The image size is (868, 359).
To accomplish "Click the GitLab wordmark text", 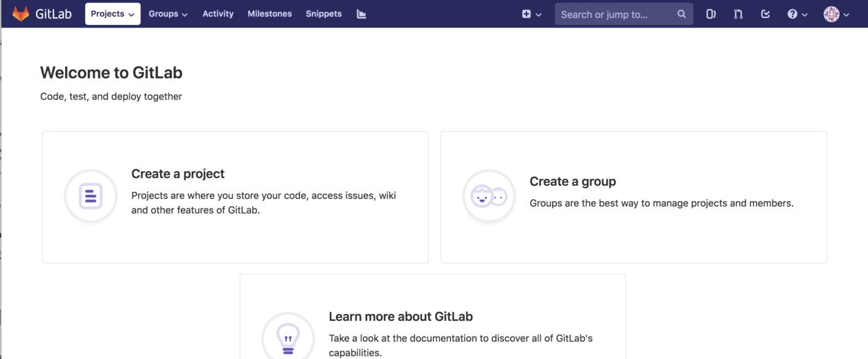I will [53, 14].
